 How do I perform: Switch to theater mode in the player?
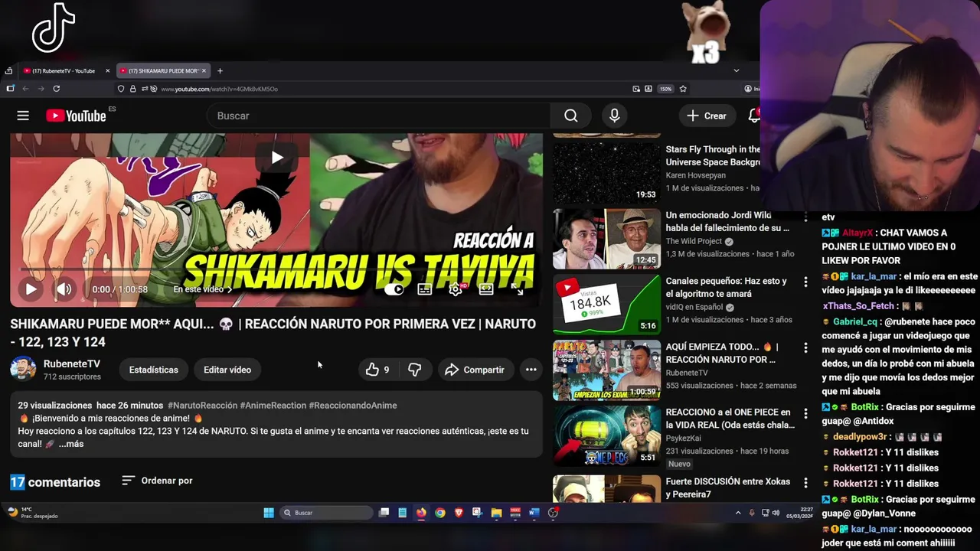coord(486,289)
